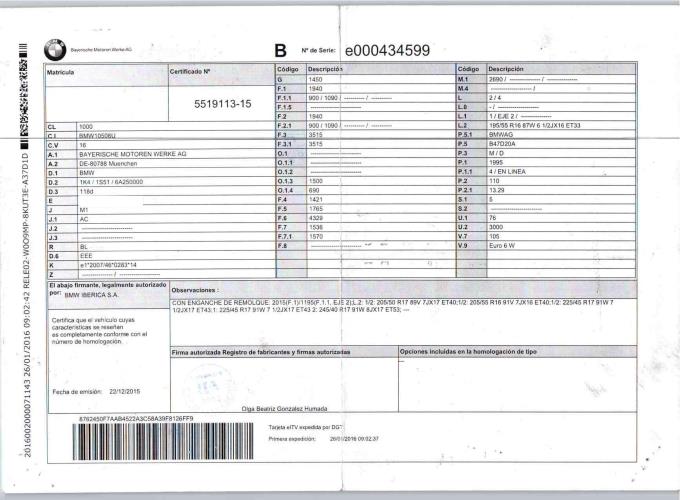
Task: Click the Euro 6 W value in row V.9
Action: (x=502, y=245)
